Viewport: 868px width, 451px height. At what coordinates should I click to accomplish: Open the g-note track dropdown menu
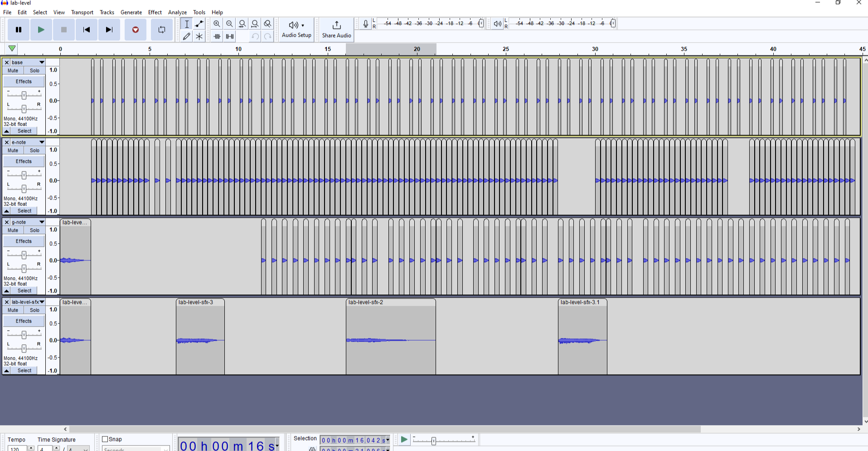42,222
